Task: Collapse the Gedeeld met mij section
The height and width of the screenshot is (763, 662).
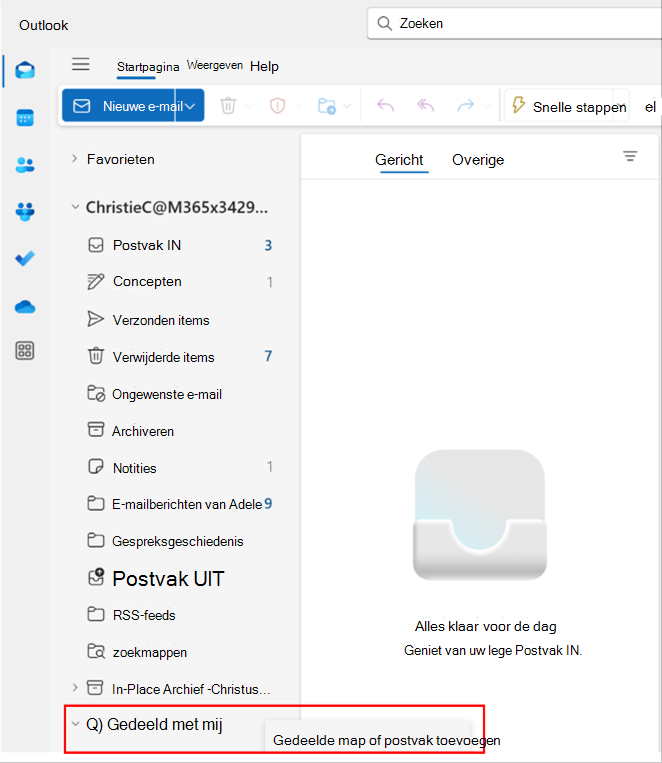Action: (75, 724)
